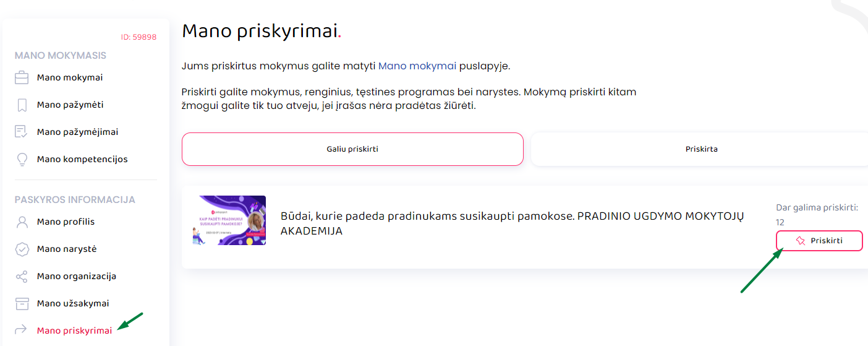Go to Mano profilis page
868x346 pixels.
pos(66,222)
